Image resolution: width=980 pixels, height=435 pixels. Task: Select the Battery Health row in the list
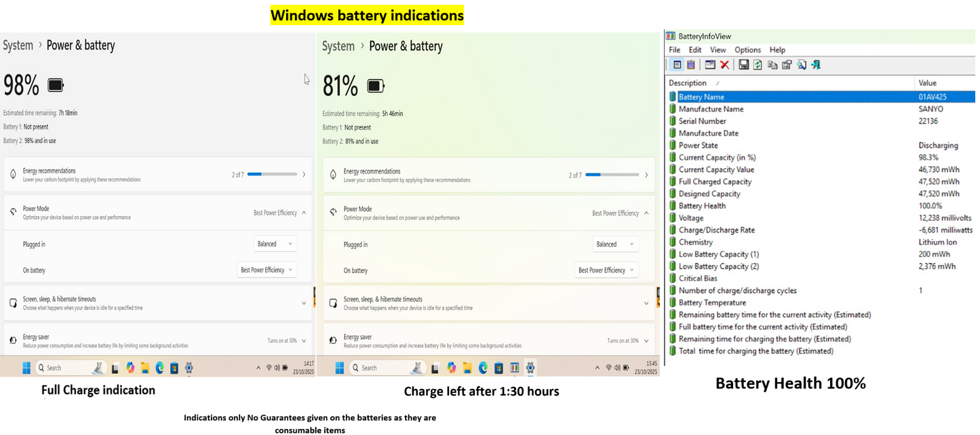[702, 206]
